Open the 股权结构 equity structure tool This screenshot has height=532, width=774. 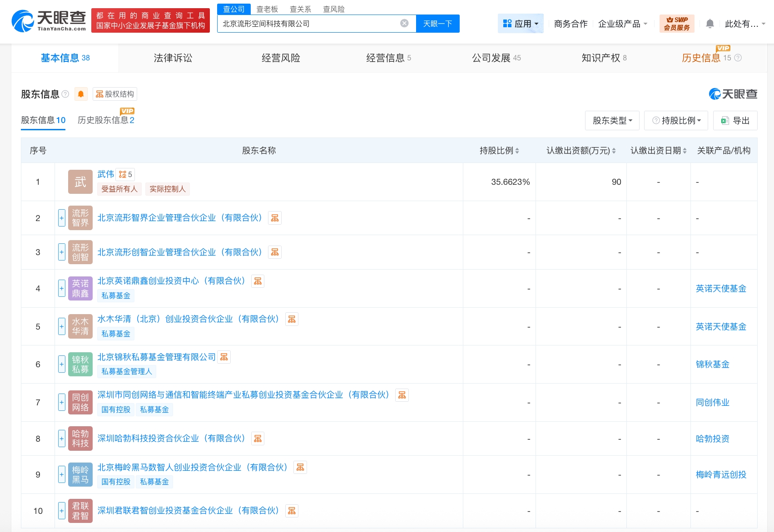(114, 94)
